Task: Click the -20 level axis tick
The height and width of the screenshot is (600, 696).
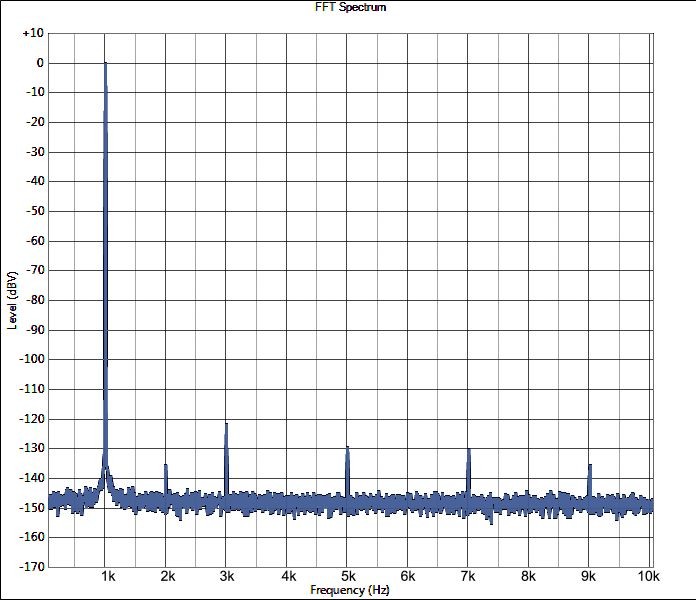Action: click(x=35, y=122)
